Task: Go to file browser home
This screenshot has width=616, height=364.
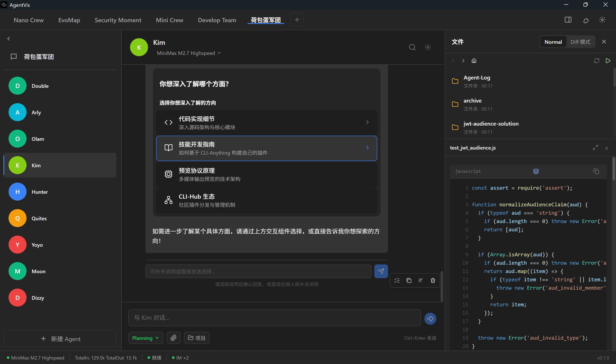Action: [x=474, y=61]
